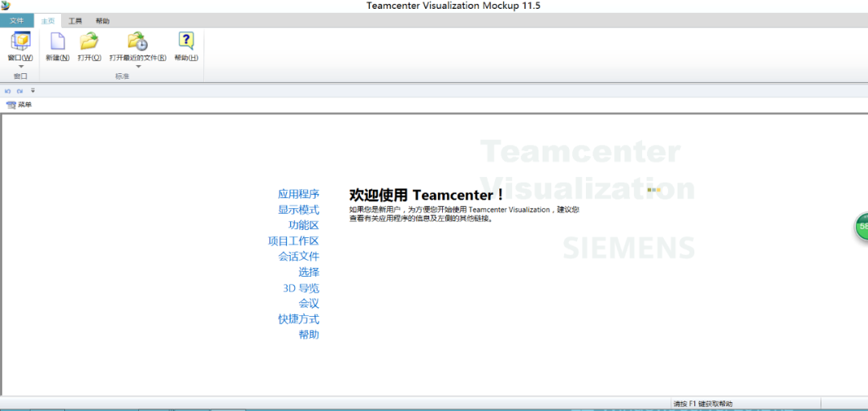This screenshot has height=411, width=868.
Task: Open the 应用程序 link
Action: pos(298,195)
